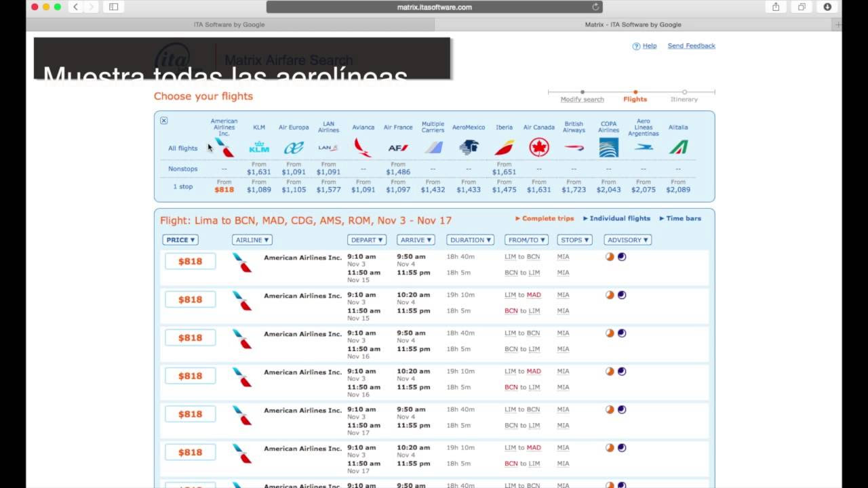Filter by Multiple Carriers icon

[x=433, y=147]
